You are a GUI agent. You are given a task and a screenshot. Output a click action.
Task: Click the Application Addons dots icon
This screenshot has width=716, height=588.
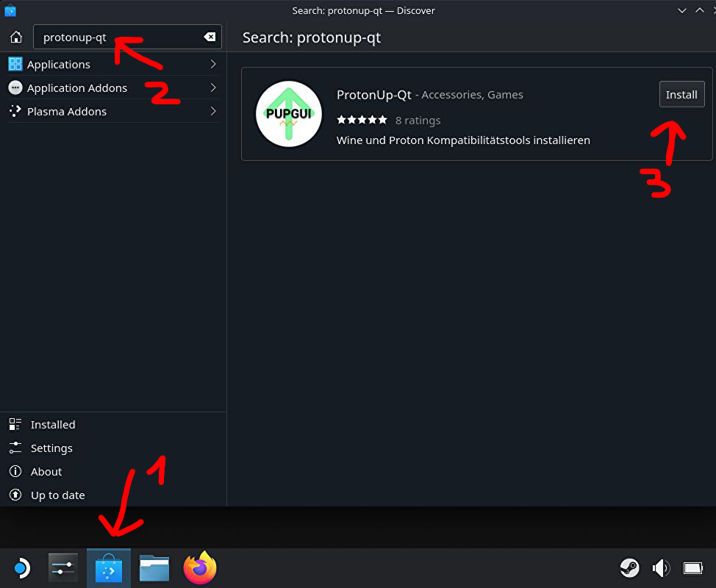point(15,87)
